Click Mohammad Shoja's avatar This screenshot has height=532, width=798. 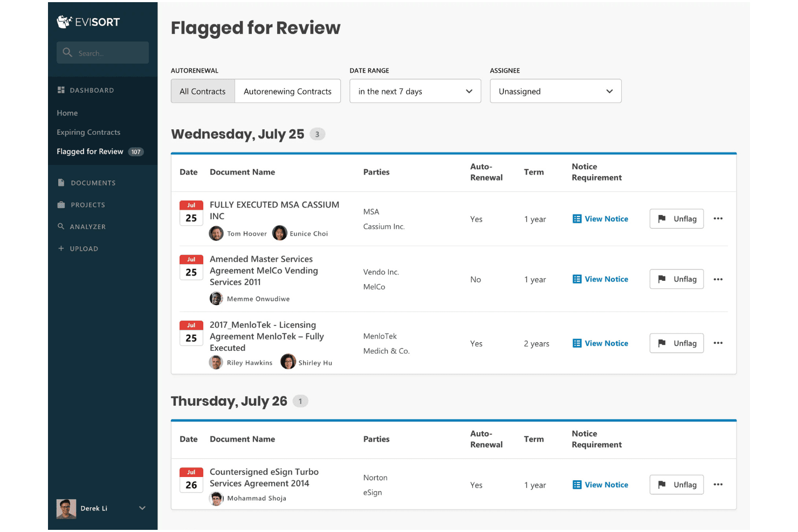(x=216, y=499)
